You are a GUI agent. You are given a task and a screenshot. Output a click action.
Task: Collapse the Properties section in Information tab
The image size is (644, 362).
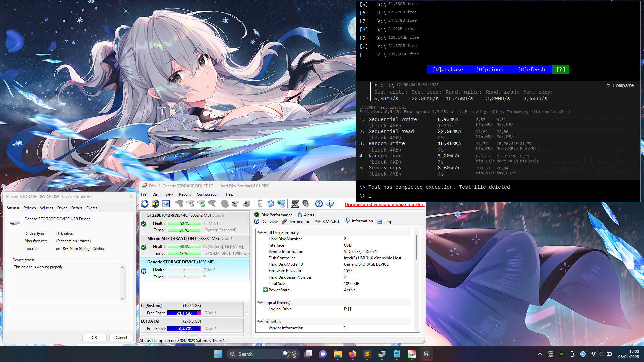tap(260, 321)
